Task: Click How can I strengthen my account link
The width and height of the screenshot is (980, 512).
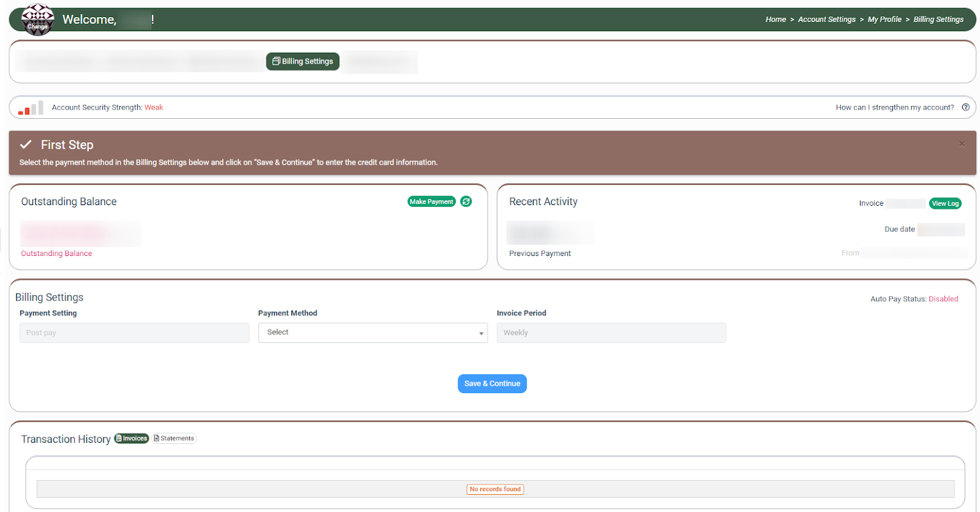Action: [x=894, y=107]
